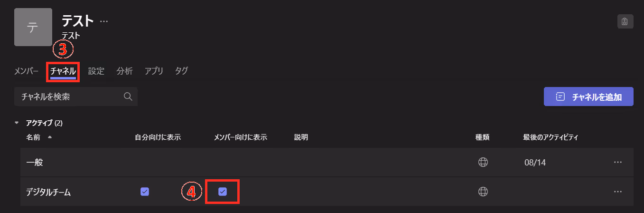Click the search magnifier icon in channel search

coord(128,97)
